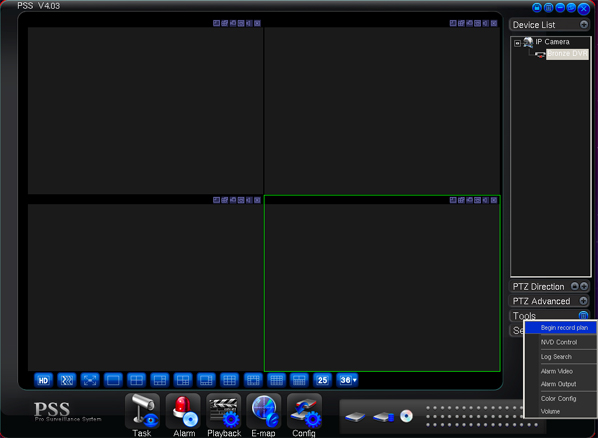This screenshot has width=598, height=438.
Task: Expand the PTZ Direction panel
Action: click(x=584, y=286)
